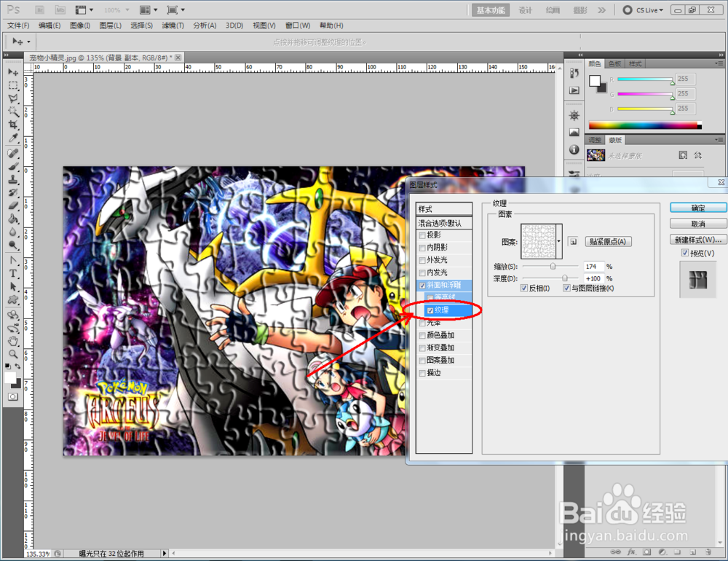Viewport: 728px width, 561px height.
Task: Confirm with the 确定 OK button
Action: 698,208
